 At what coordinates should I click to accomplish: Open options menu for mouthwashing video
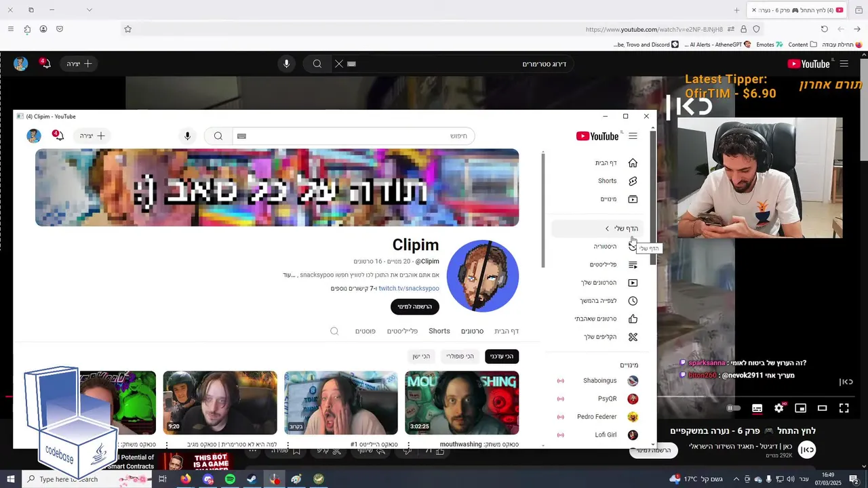408,445
